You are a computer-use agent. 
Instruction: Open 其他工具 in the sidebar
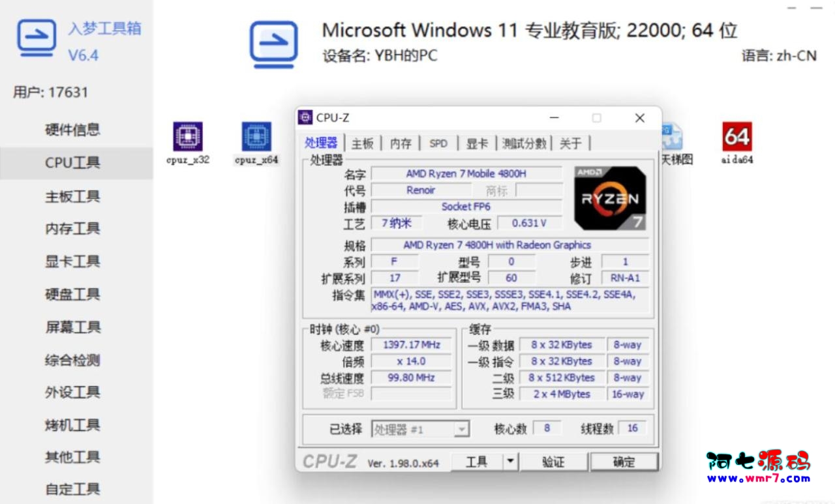click(72, 457)
